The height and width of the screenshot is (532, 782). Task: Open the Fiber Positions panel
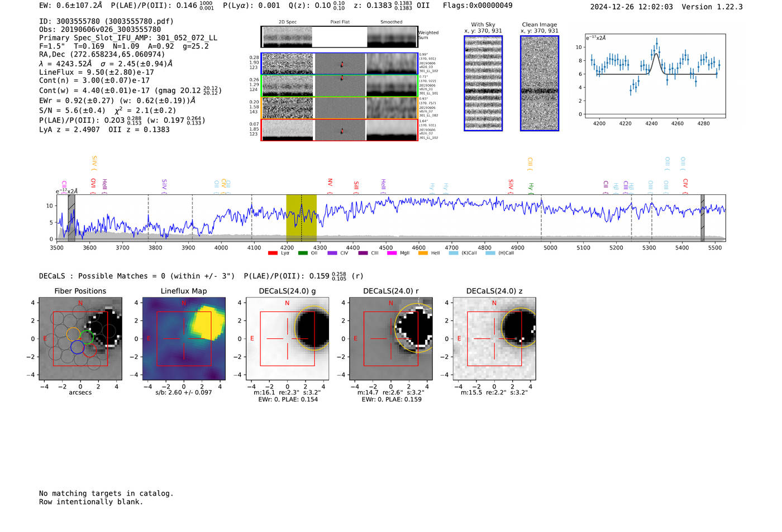[80, 339]
